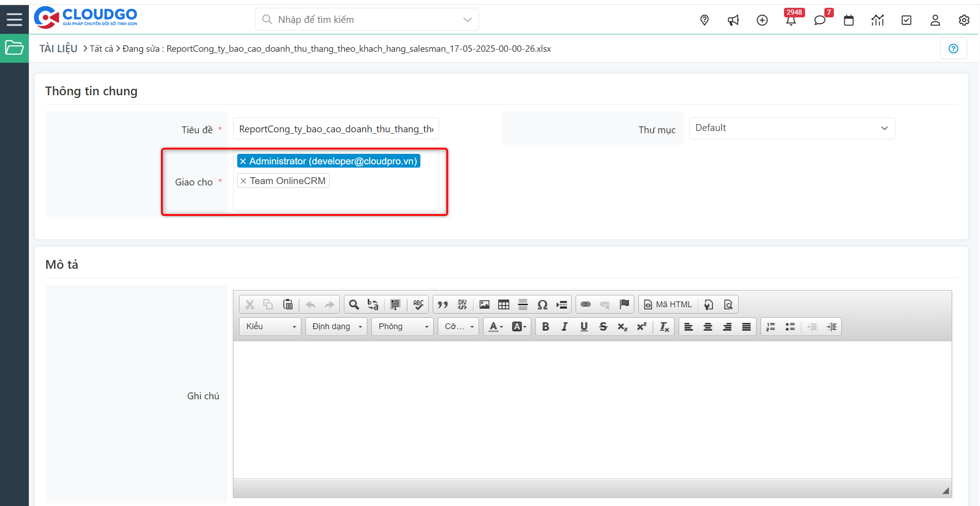Insert a table in the note editor

(503, 304)
